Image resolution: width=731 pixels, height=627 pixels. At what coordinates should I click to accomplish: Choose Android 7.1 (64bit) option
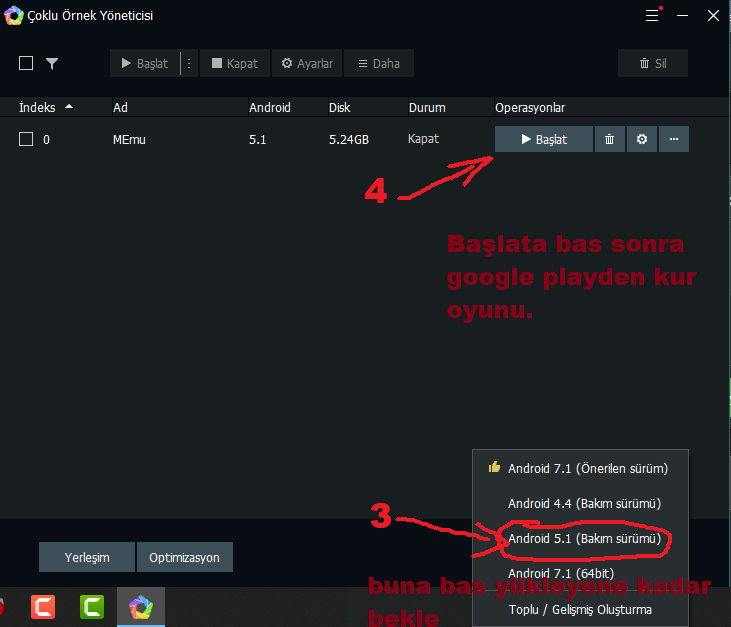pos(580,573)
